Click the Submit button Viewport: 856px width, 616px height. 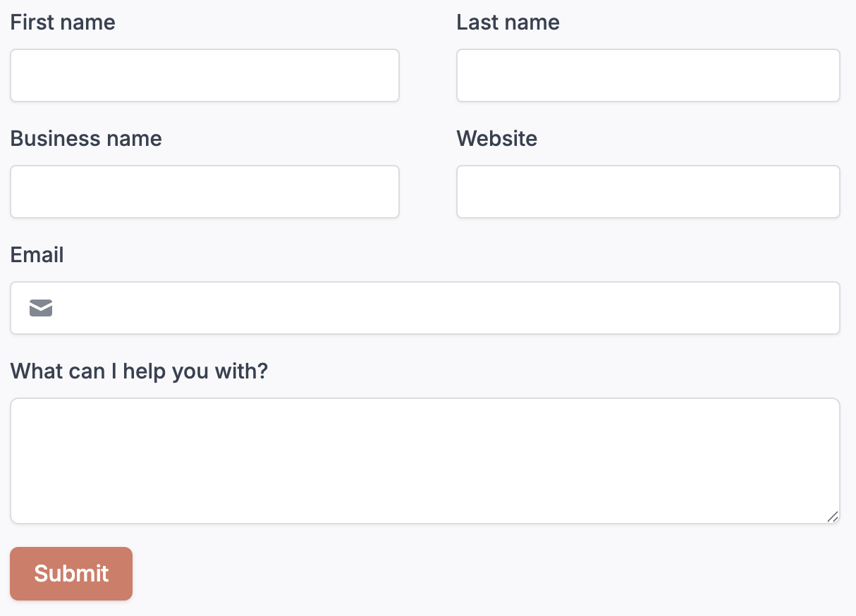tap(71, 573)
